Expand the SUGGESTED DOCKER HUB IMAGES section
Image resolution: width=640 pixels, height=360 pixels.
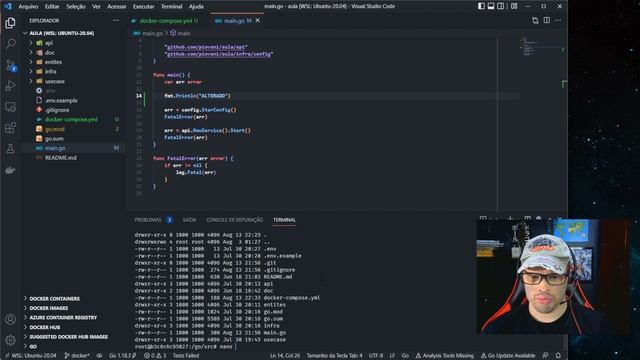tap(69, 337)
